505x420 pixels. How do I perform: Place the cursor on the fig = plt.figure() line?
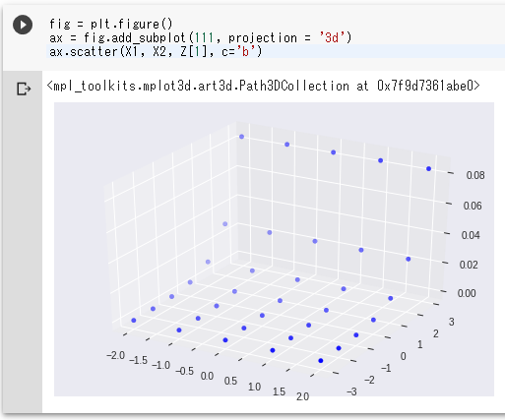111,24
